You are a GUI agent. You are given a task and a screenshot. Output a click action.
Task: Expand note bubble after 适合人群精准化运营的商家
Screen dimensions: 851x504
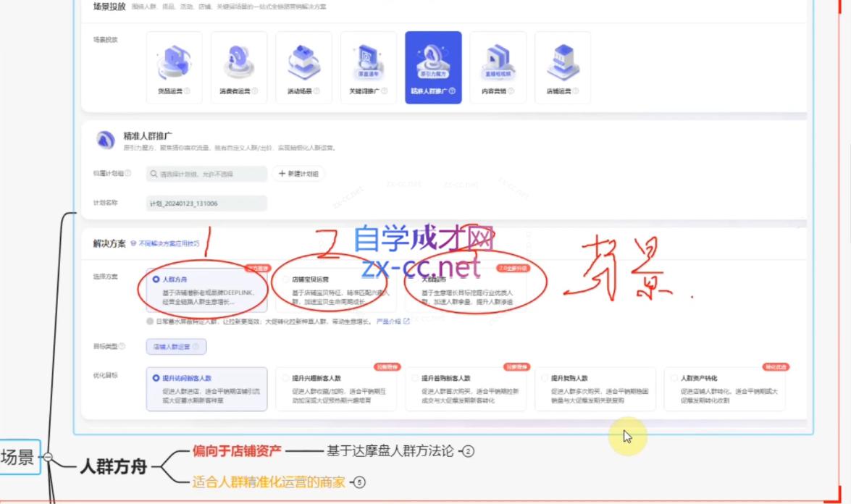[359, 482]
